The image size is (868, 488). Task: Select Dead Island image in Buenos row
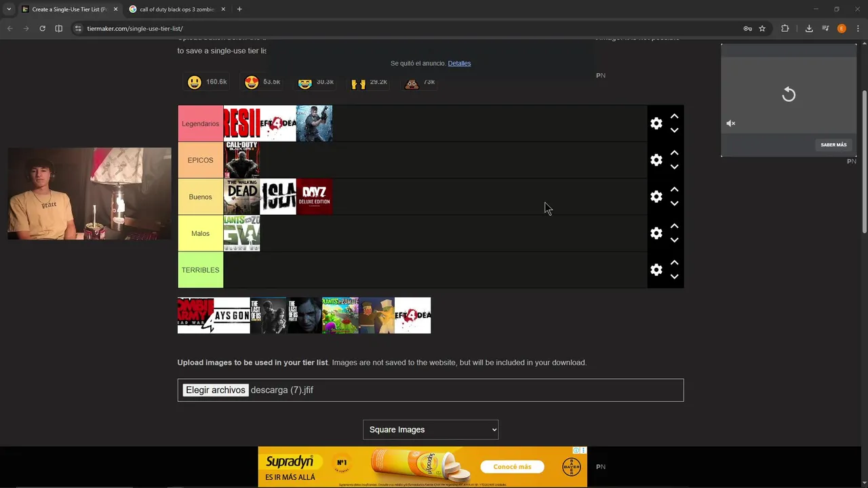tap(278, 197)
